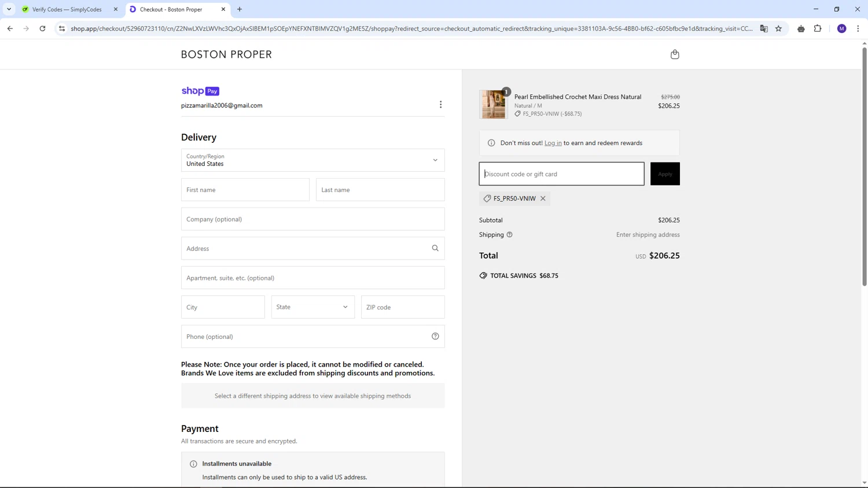
Task: Click the ZIP code field
Action: coord(403,307)
